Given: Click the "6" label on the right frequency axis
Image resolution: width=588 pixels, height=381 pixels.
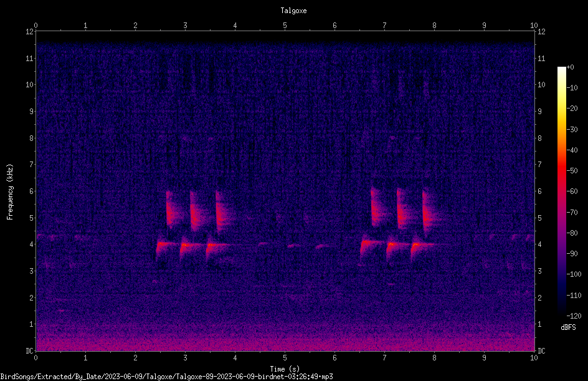Looking at the screenshot, I should tap(539, 191).
